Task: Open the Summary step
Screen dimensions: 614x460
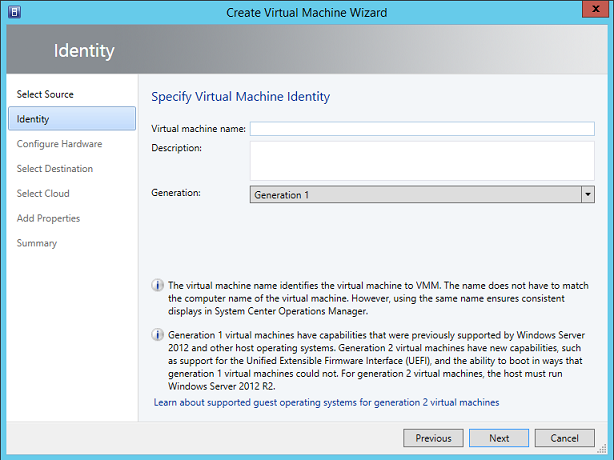Action: 37,243
